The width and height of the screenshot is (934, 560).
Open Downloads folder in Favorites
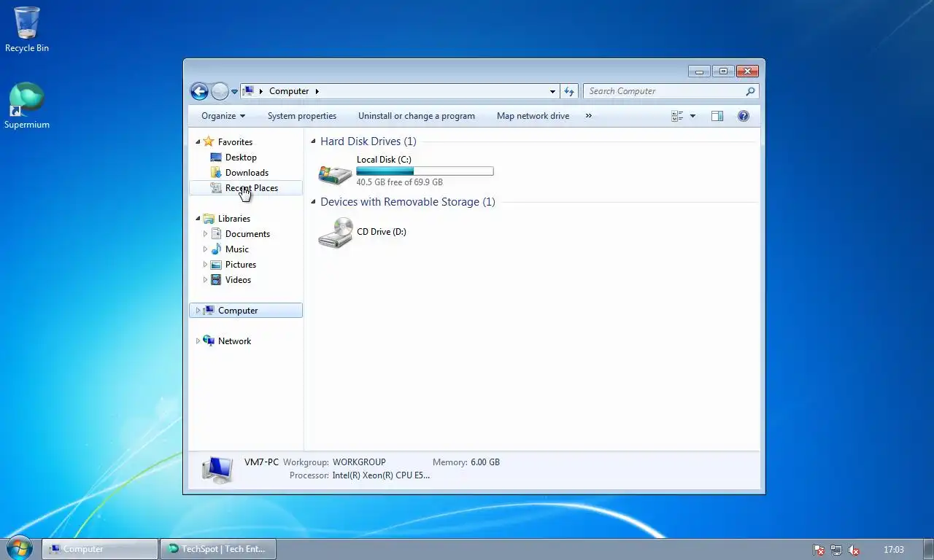pyautogui.click(x=247, y=173)
